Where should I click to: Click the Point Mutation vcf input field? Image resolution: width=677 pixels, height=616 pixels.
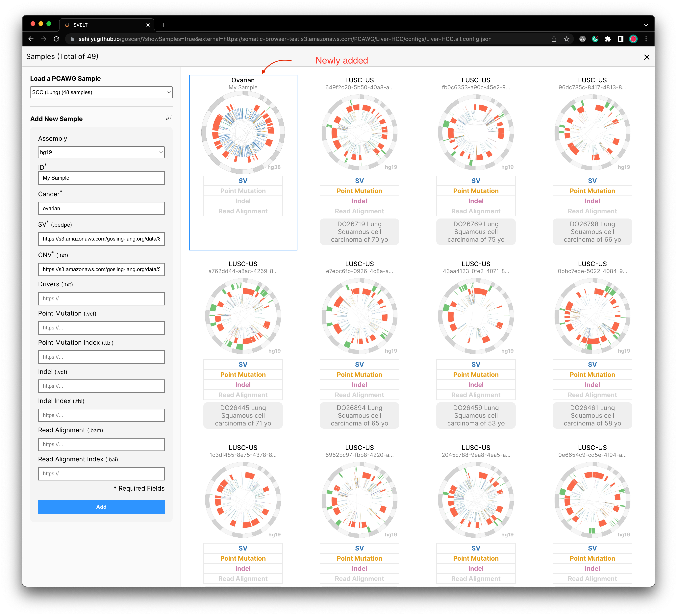pyautogui.click(x=101, y=328)
